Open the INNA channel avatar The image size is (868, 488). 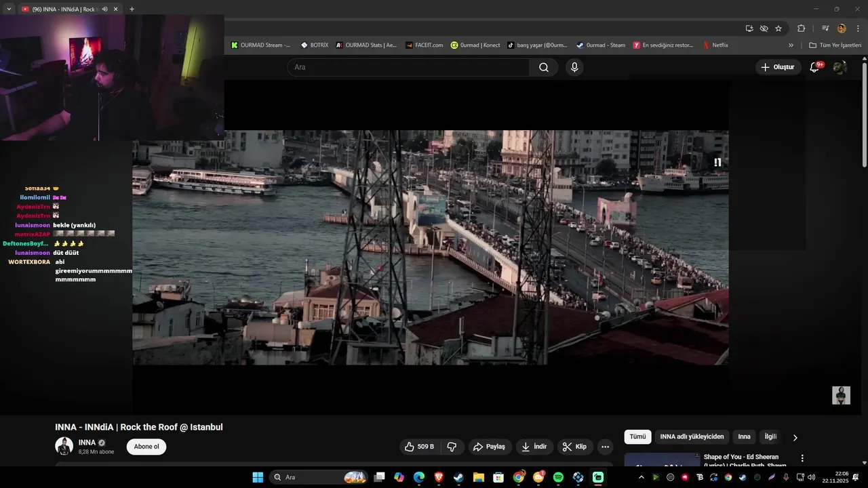[x=64, y=446]
